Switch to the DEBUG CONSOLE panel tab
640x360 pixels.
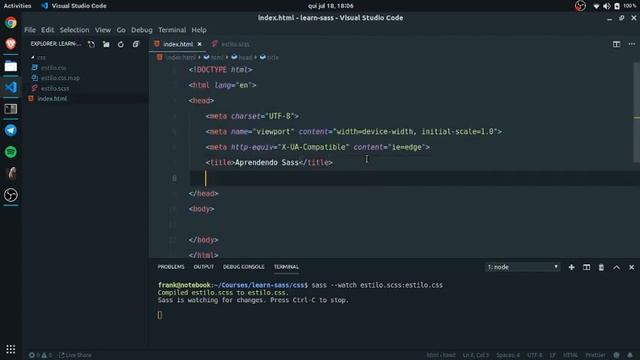[243, 267]
